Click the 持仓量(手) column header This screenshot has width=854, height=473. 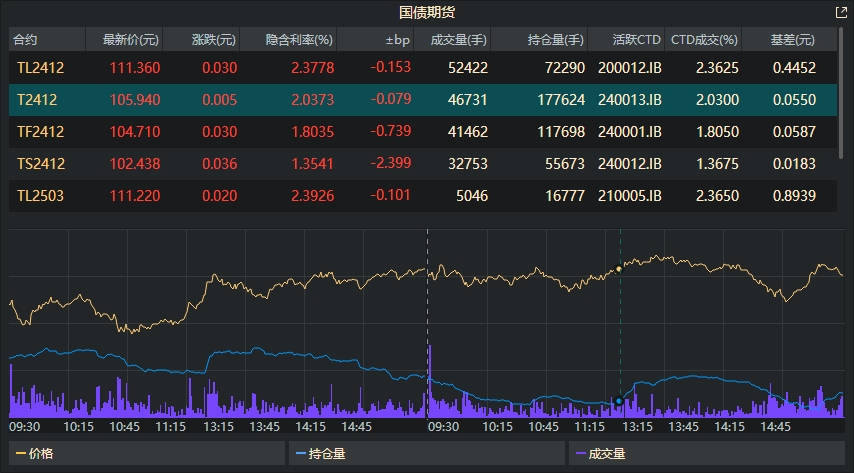pyautogui.click(x=555, y=40)
